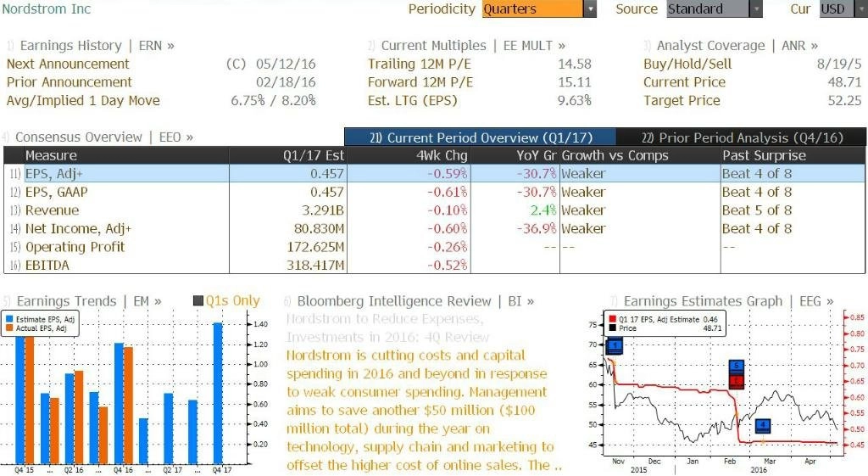Screen dimensions: 868x476
Task: Open the Periodicity Quarters dropdown arrow
Action: (x=590, y=8)
